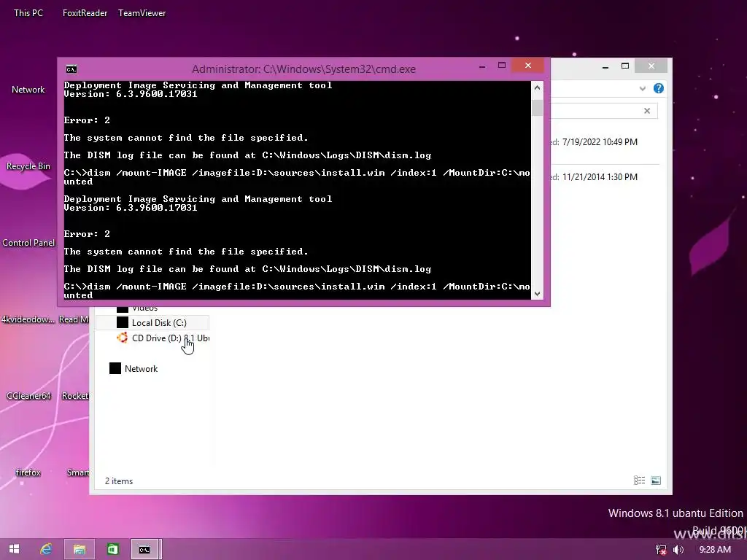The width and height of the screenshot is (747, 560).
Task: Select Local Disk (C:) in navigation pane
Action: [152, 323]
